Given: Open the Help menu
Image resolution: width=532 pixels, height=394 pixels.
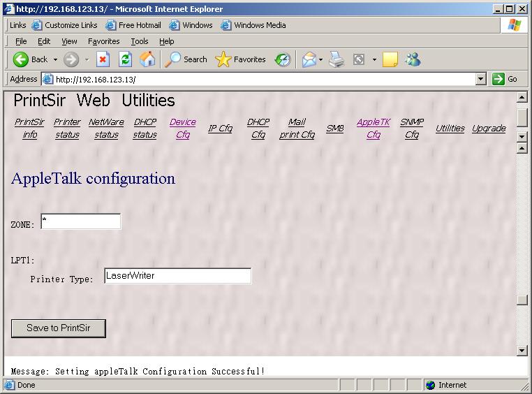Looking at the screenshot, I should 167,41.
